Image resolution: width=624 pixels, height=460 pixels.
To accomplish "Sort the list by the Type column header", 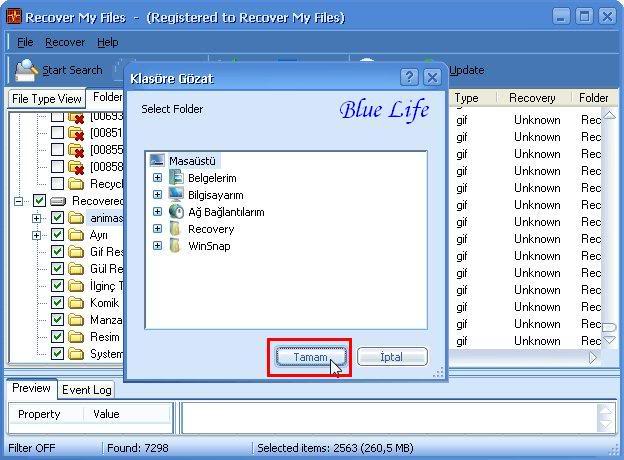I will pyautogui.click(x=473, y=98).
